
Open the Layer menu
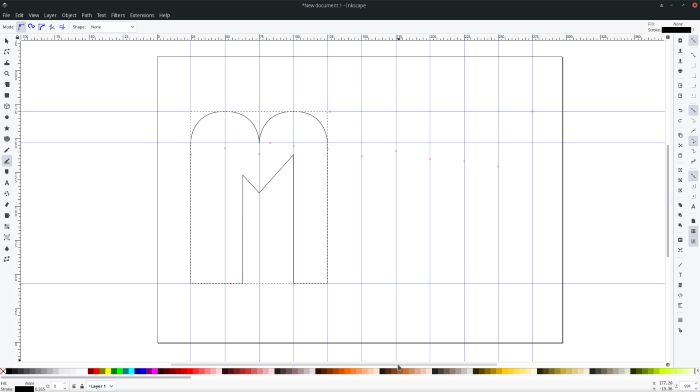pyautogui.click(x=50, y=15)
